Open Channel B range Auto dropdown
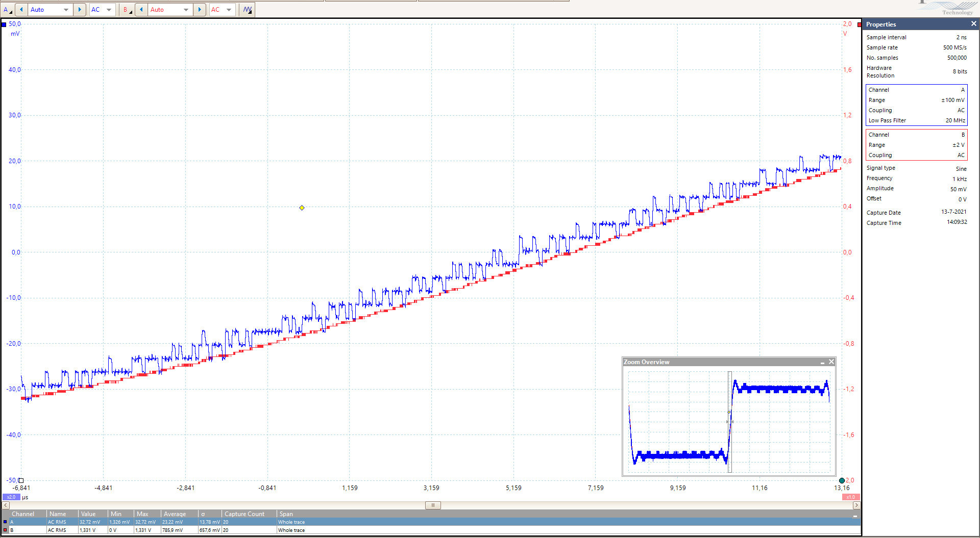The image size is (980, 538). pyautogui.click(x=169, y=10)
